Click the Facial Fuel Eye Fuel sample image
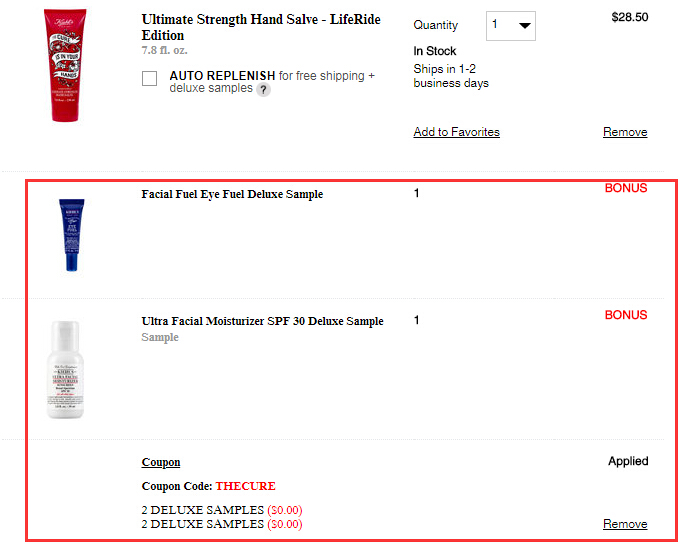Viewport: 694px width, 550px height. pos(75,235)
